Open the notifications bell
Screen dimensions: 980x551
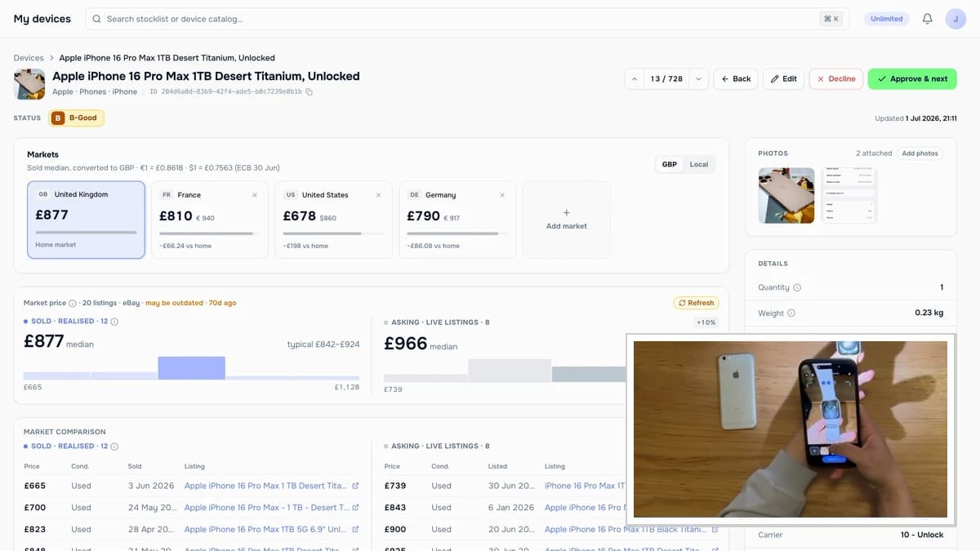[927, 19]
